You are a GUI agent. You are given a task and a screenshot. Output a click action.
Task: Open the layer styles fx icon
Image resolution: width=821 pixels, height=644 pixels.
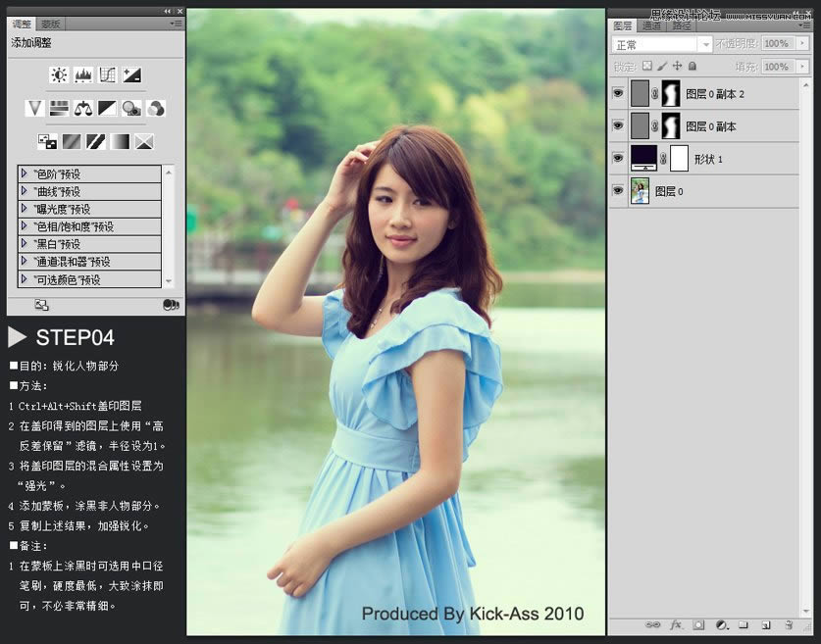[675, 624]
